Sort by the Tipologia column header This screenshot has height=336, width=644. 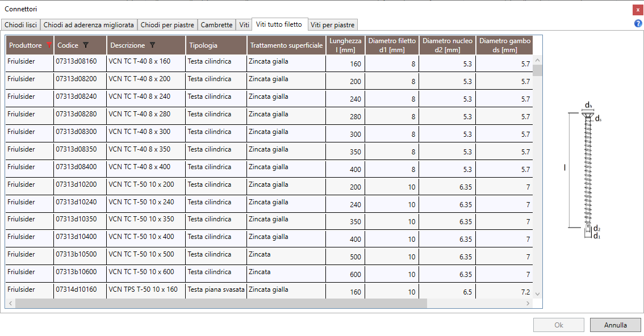(216, 45)
